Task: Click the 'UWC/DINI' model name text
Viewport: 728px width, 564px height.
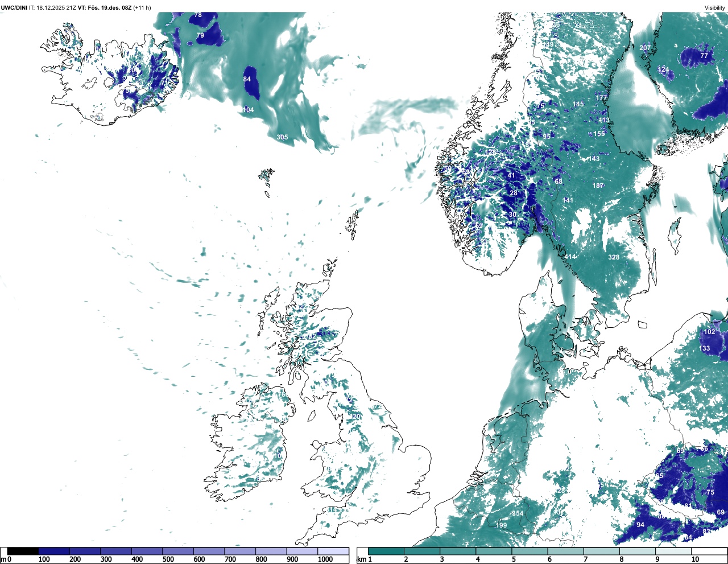Action: [14, 7]
